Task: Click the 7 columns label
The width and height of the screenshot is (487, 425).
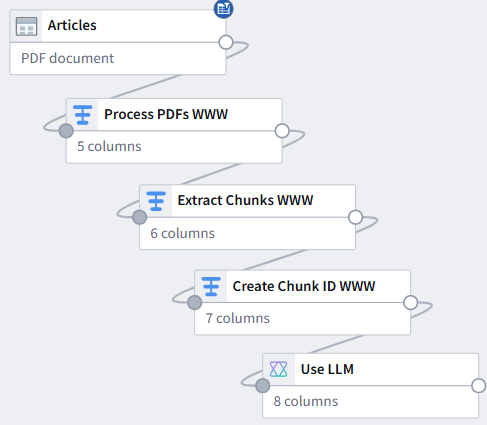Action: click(x=238, y=318)
